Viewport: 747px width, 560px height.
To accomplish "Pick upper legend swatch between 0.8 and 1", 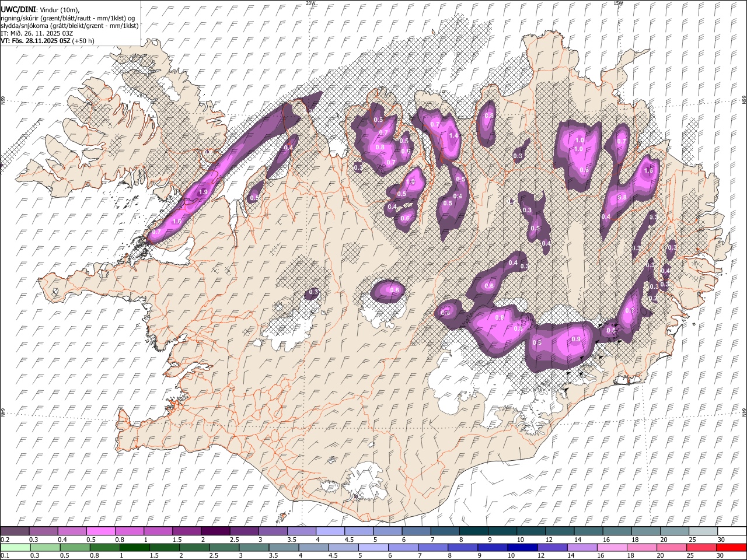I will pyautogui.click(x=129, y=531).
